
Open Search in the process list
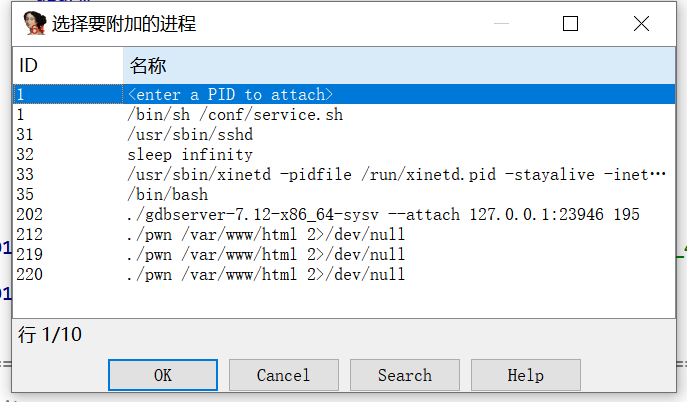coord(404,375)
